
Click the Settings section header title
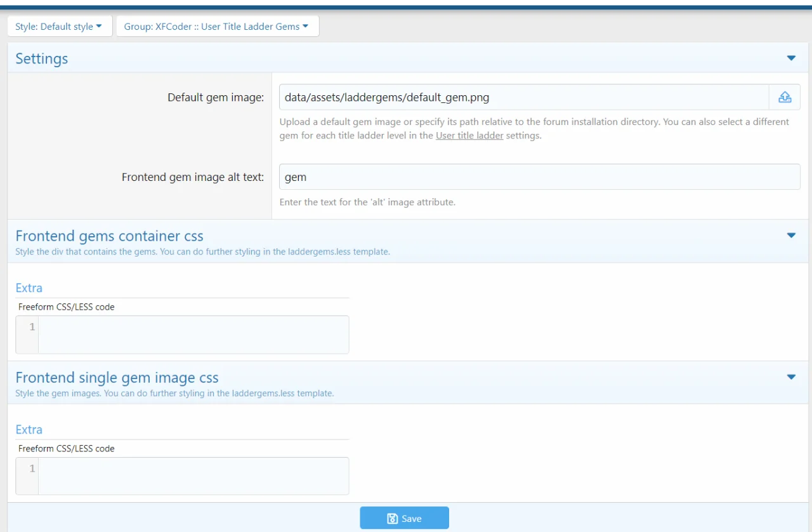pyautogui.click(x=42, y=59)
